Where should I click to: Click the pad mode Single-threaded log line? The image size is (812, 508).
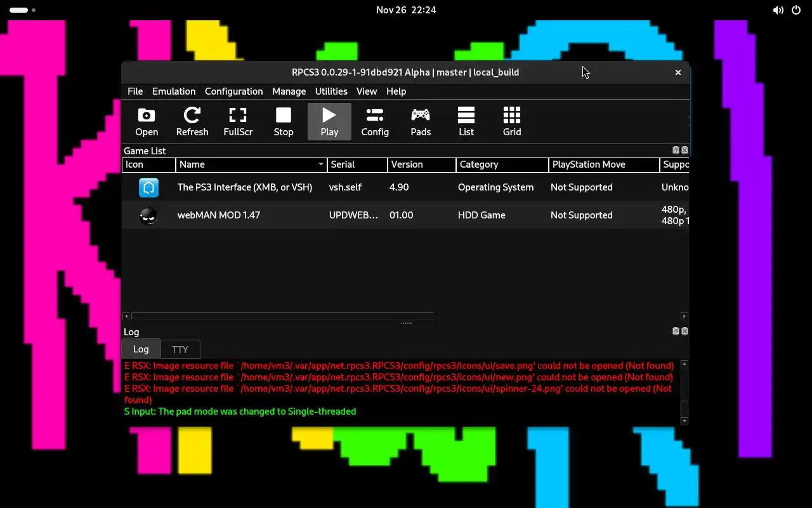coord(240,411)
